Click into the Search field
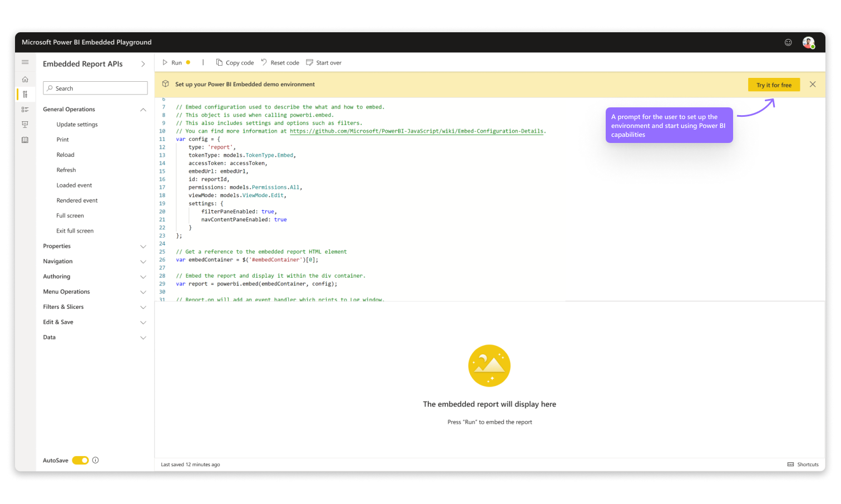841x504 pixels. (x=95, y=88)
